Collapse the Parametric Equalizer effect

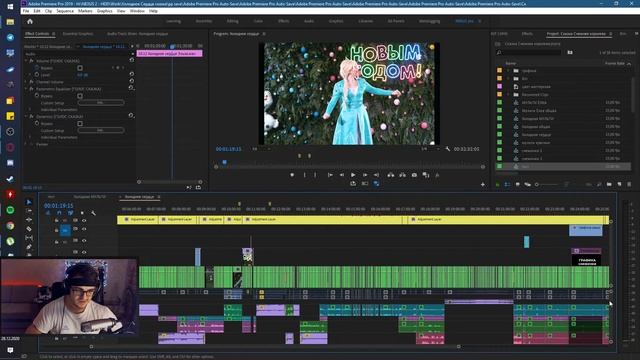[27, 89]
